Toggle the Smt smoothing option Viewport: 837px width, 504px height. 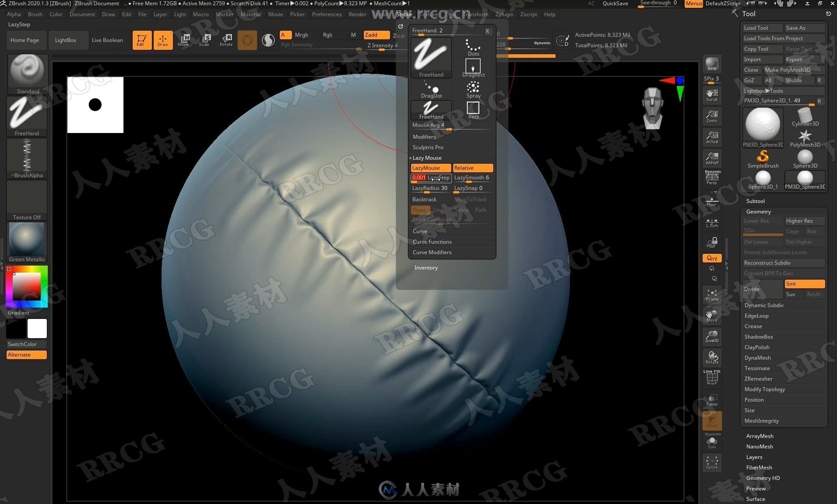pyautogui.click(x=805, y=284)
